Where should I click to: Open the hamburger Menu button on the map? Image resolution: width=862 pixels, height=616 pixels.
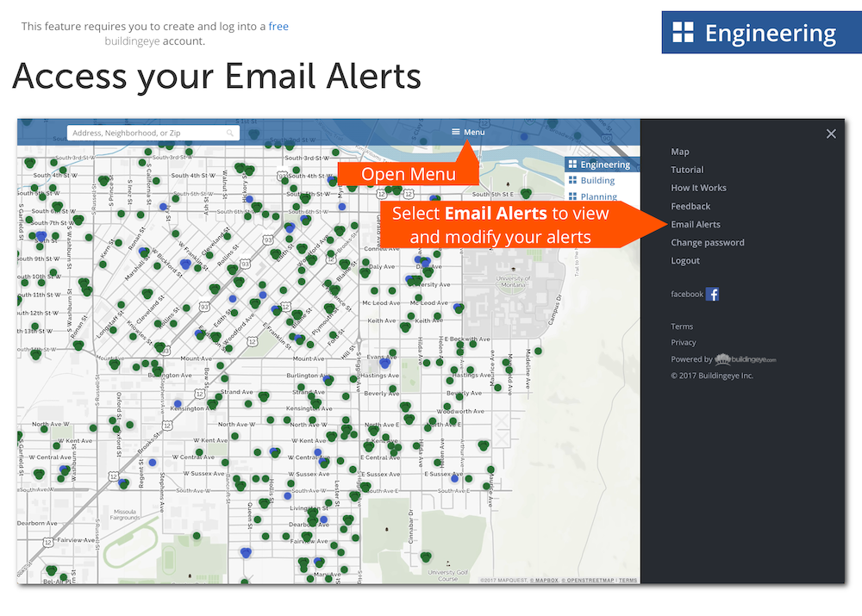click(468, 132)
